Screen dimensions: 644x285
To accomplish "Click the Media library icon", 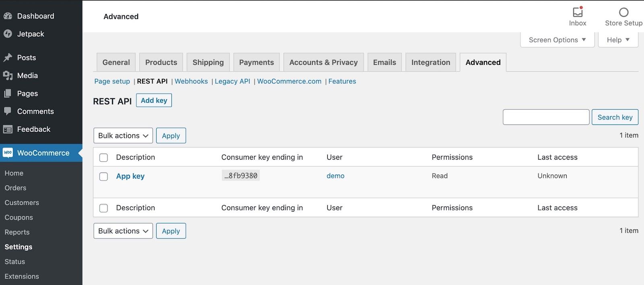I will (8, 75).
